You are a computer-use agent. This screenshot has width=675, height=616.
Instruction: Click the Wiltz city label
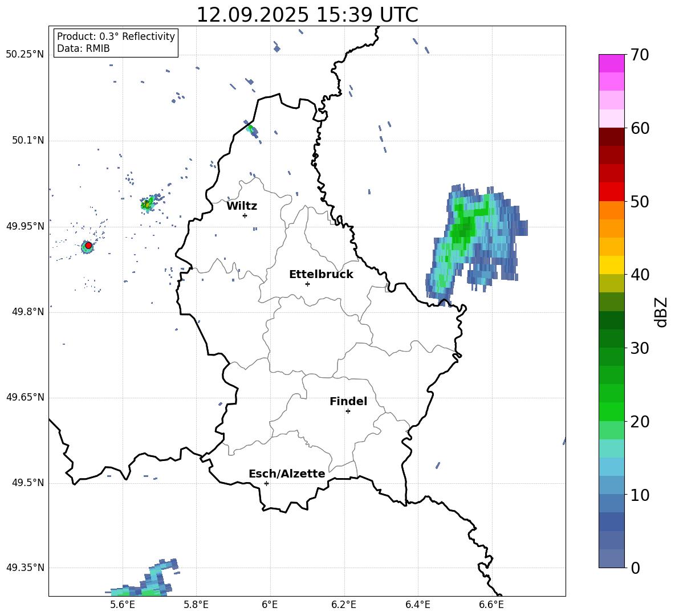pyautogui.click(x=242, y=206)
